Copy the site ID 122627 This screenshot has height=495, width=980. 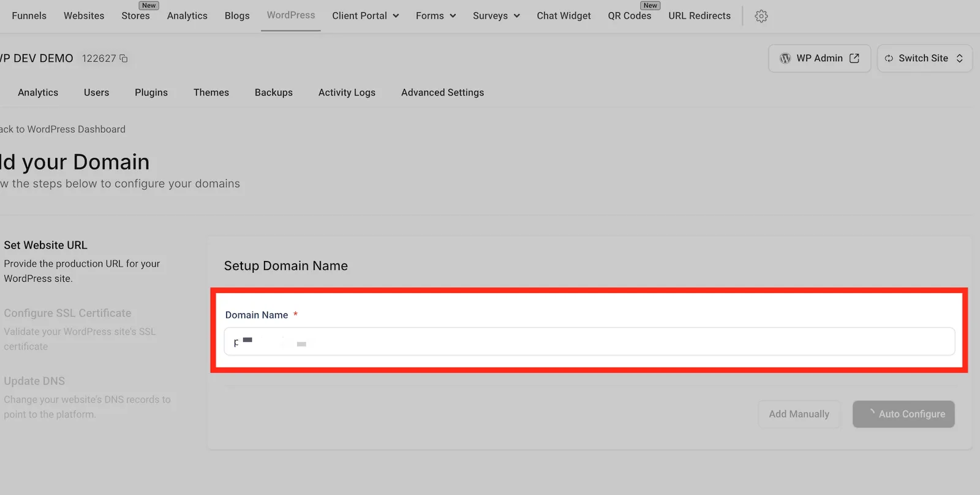click(x=123, y=58)
